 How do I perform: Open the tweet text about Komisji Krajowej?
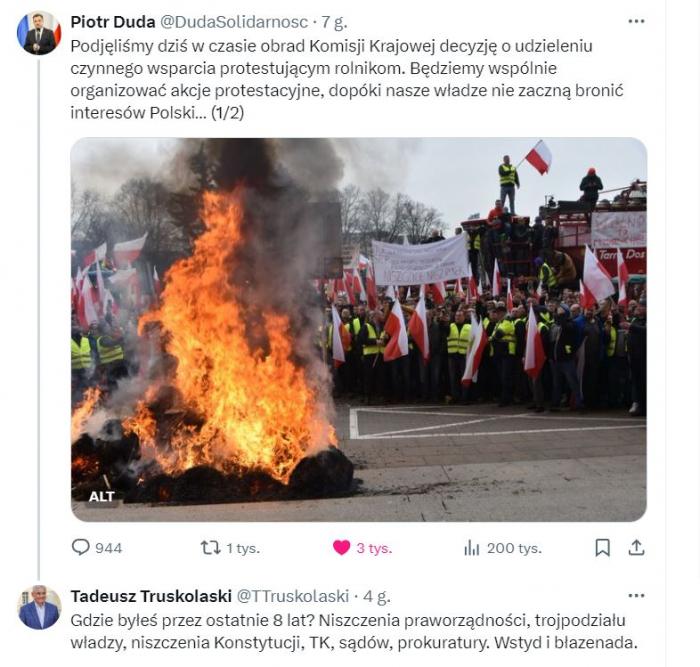click(347, 79)
